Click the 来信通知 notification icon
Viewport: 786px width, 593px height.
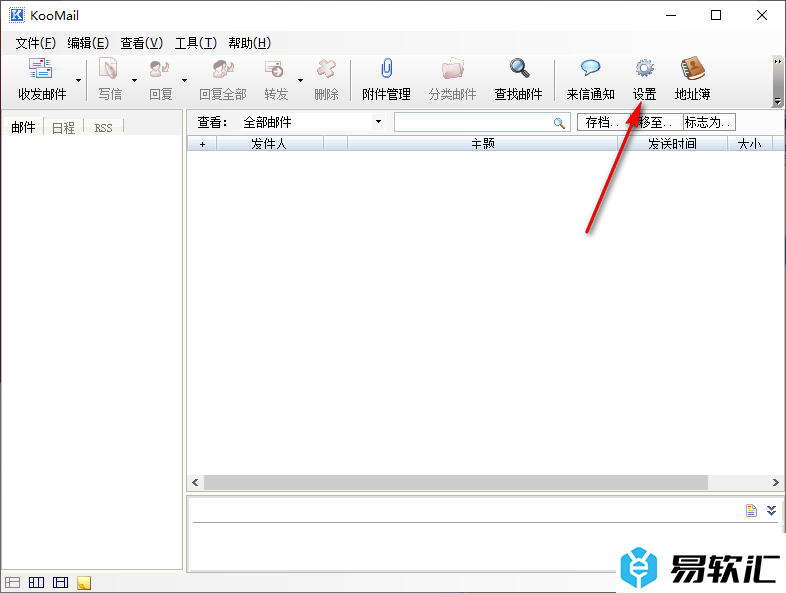coord(591,68)
